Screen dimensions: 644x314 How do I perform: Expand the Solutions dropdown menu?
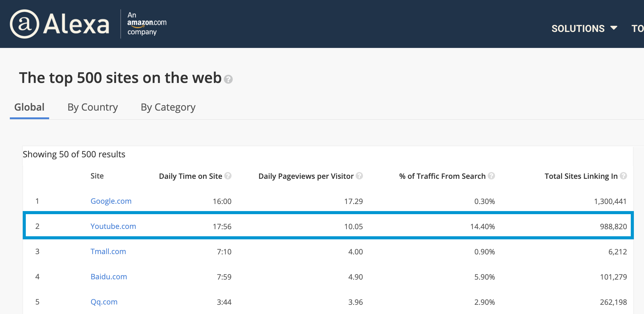point(578,29)
